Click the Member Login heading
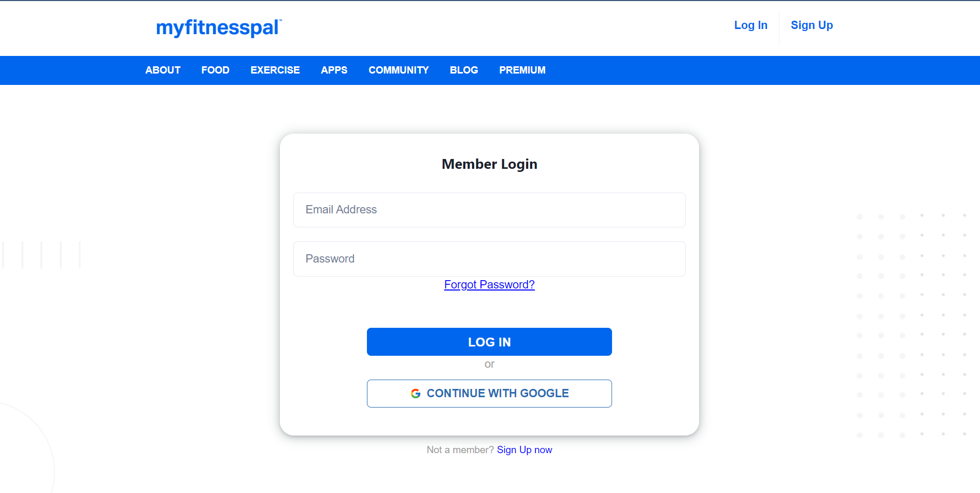Image resolution: width=980 pixels, height=493 pixels. [489, 164]
